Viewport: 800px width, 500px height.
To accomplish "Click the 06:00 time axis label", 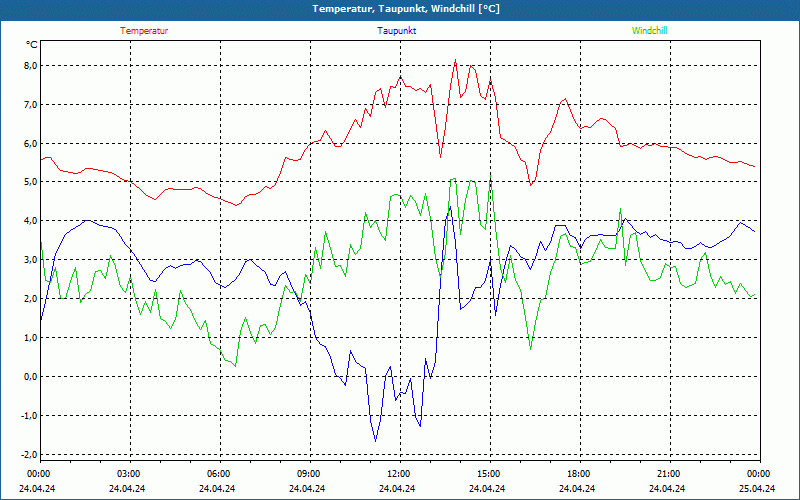I will point(218,474).
